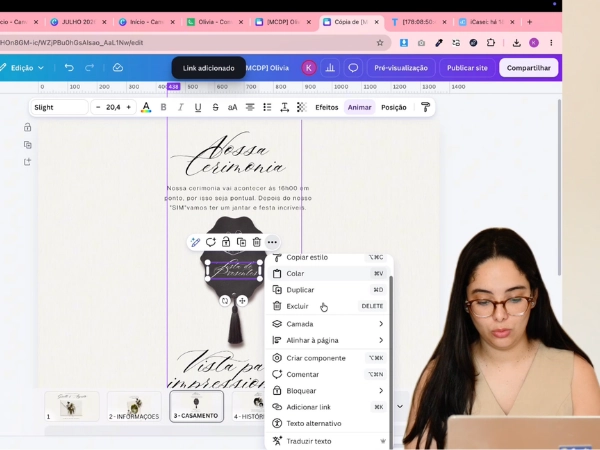The height and width of the screenshot is (450, 600).
Task: Toggle italic formatting
Action: click(181, 108)
